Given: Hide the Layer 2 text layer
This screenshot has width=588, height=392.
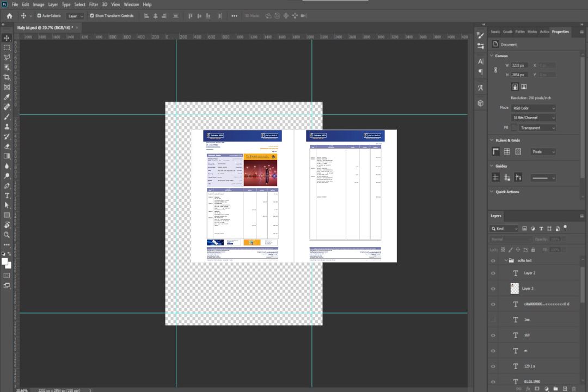Looking at the screenshot, I should [x=493, y=273].
